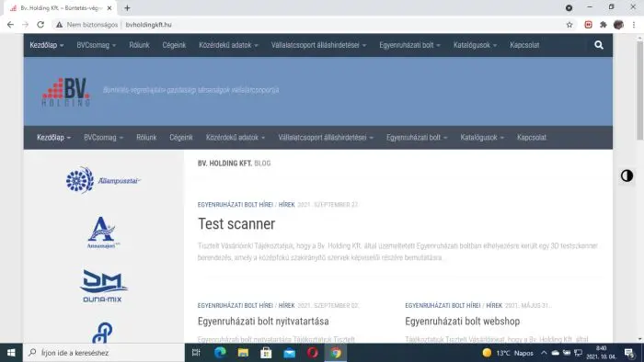Open Kapcsolat in top menu
This screenshot has height=362, width=644.
[524, 45]
